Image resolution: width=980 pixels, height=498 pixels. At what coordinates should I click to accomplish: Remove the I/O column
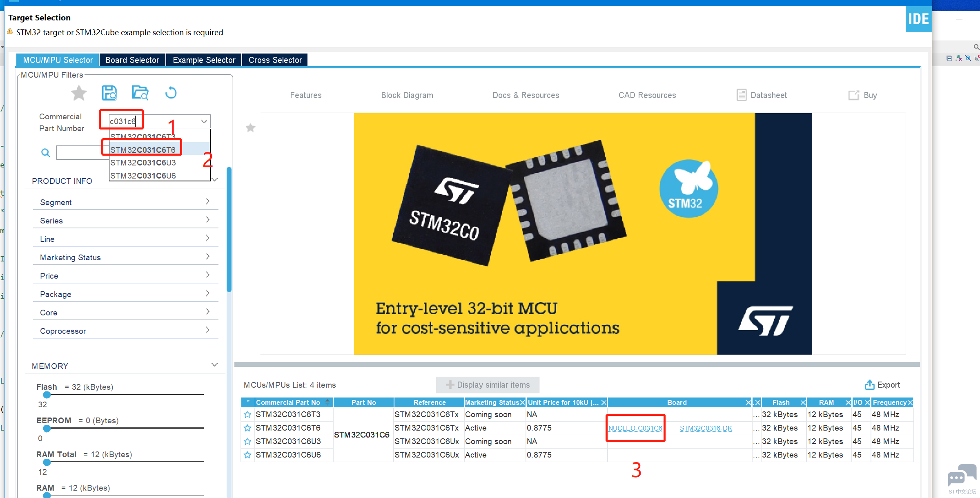tap(867, 403)
